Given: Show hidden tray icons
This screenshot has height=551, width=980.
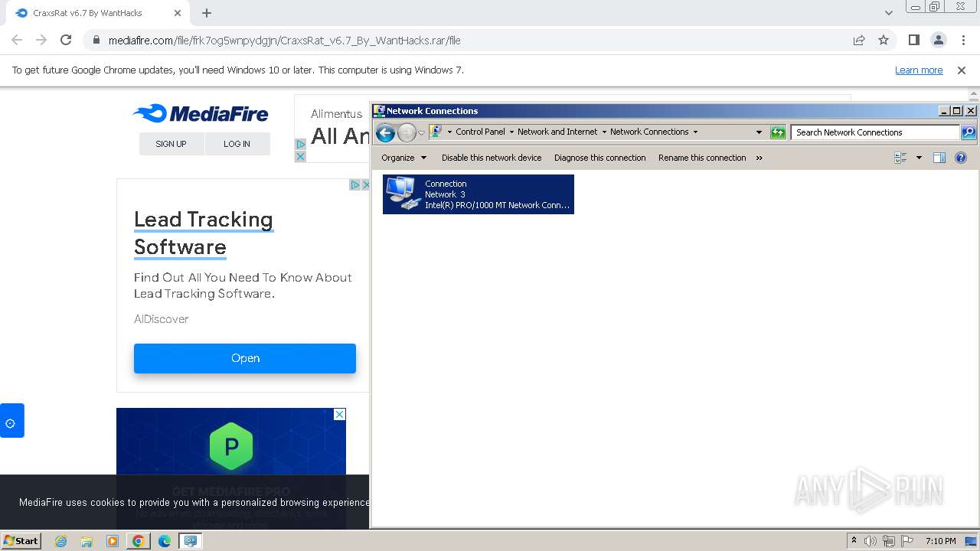Looking at the screenshot, I should click(x=854, y=540).
